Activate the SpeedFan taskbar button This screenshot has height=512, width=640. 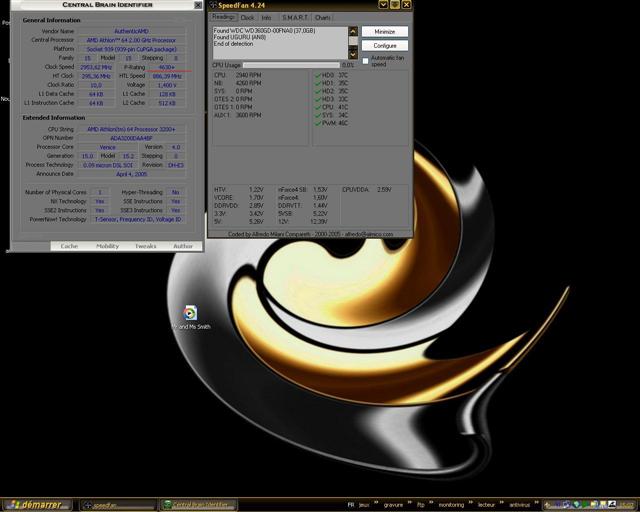pos(118,505)
